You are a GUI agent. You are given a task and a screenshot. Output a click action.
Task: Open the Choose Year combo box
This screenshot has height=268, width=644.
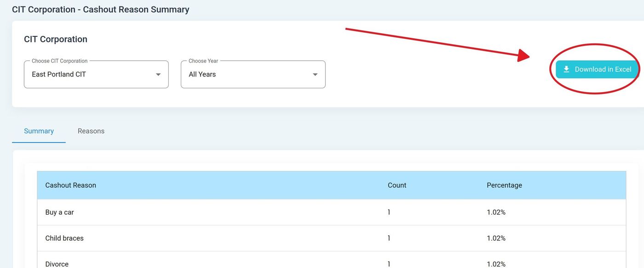coord(253,74)
